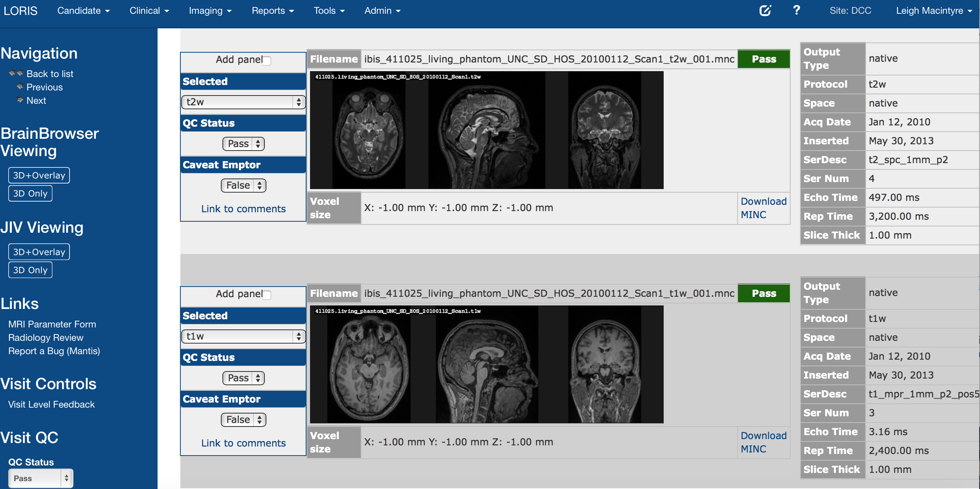Click JIV Viewing 3D Only button
The height and width of the screenshot is (489, 980).
tap(30, 270)
